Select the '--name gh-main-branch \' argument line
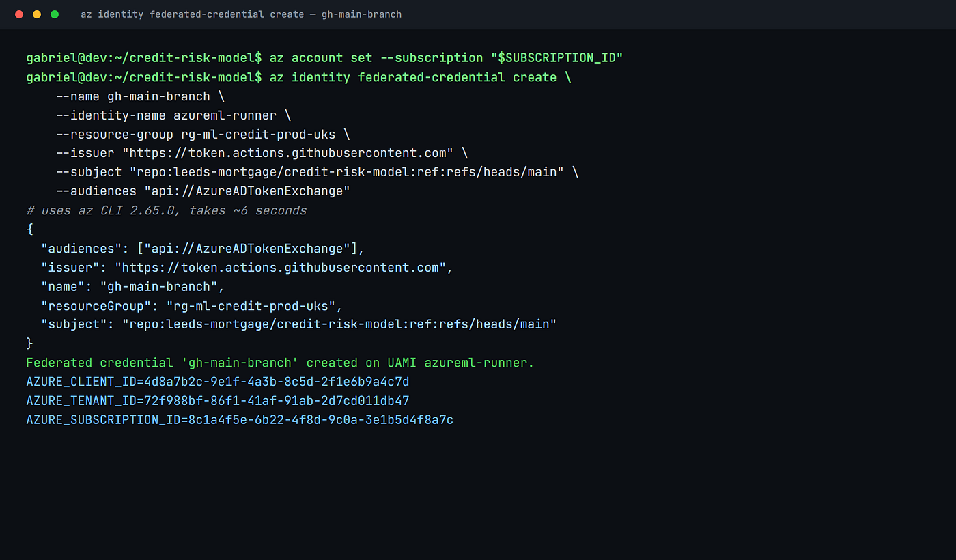Image resolution: width=956 pixels, height=560 pixels. (141, 96)
